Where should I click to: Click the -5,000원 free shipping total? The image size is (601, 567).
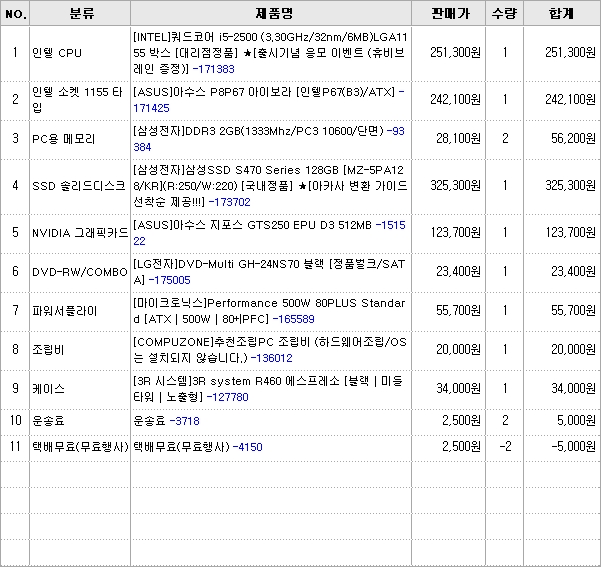tap(573, 447)
